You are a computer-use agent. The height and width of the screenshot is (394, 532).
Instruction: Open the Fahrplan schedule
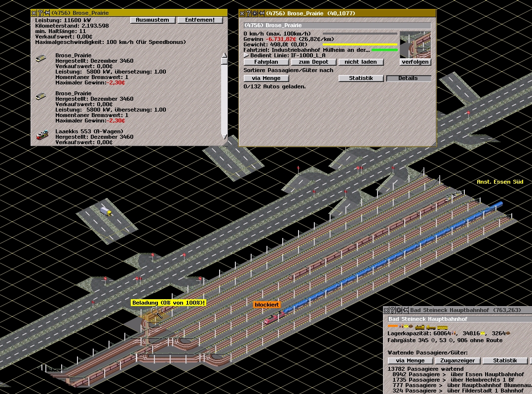tap(266, 62)
